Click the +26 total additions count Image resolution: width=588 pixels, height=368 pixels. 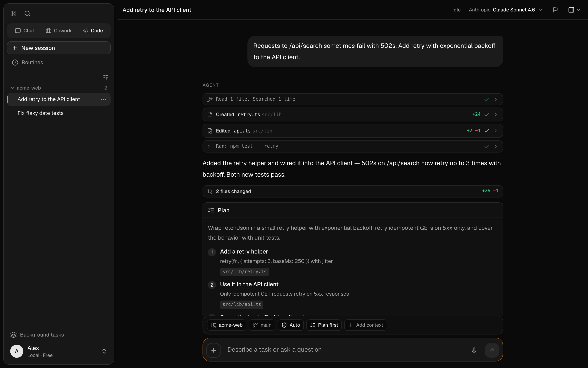tap(486, 191)
